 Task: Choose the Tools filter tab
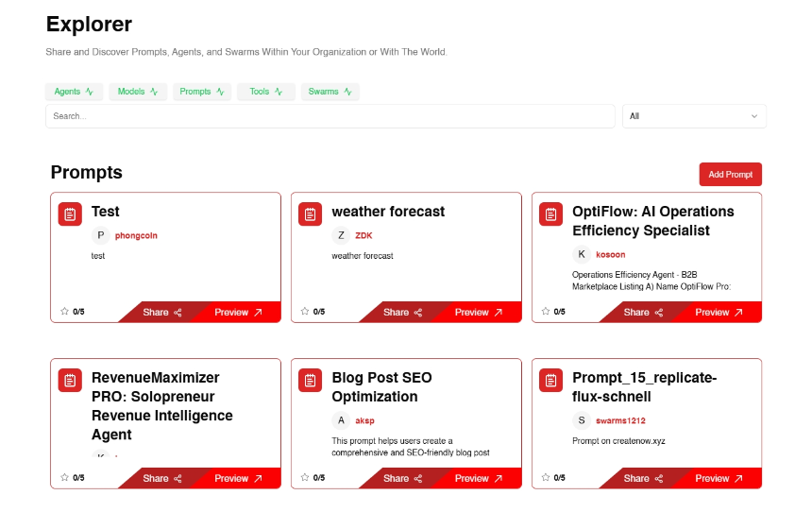pyautogui.click(x=266, y=92)
